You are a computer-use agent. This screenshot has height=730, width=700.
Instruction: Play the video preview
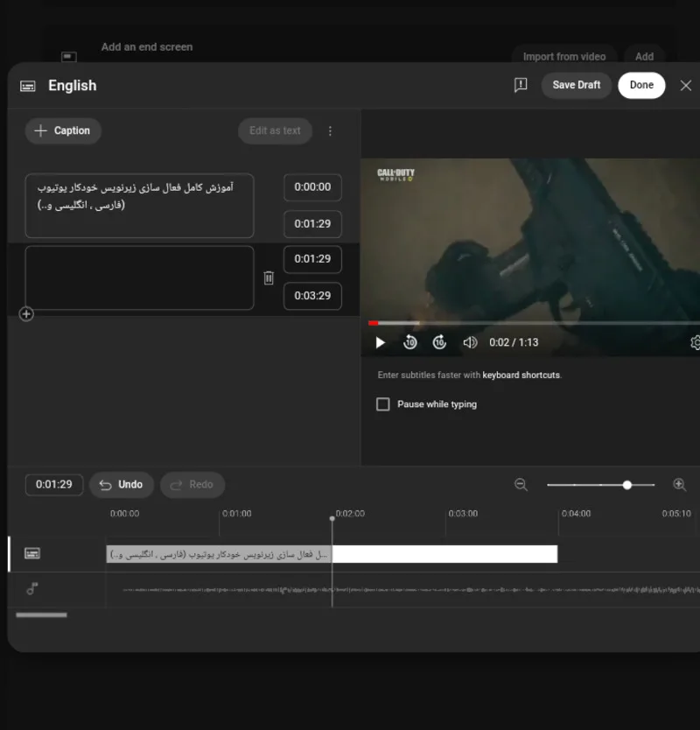pyautogui.click(x=381, y=342)
